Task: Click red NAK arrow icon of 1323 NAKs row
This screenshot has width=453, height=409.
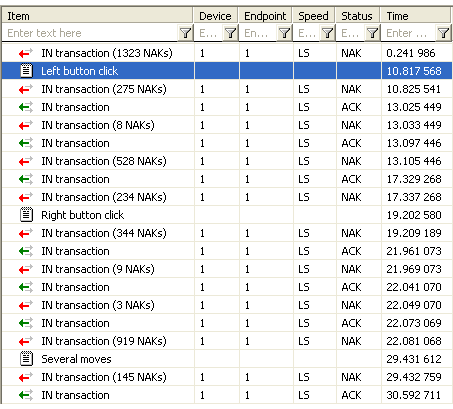Action: (x=26, y=53)
